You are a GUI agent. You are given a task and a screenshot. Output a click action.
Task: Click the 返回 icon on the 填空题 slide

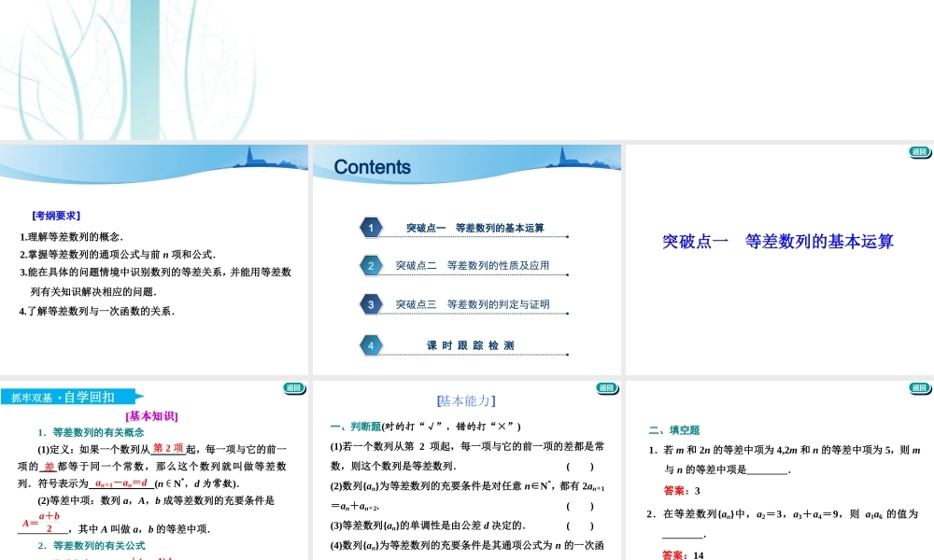919,388
